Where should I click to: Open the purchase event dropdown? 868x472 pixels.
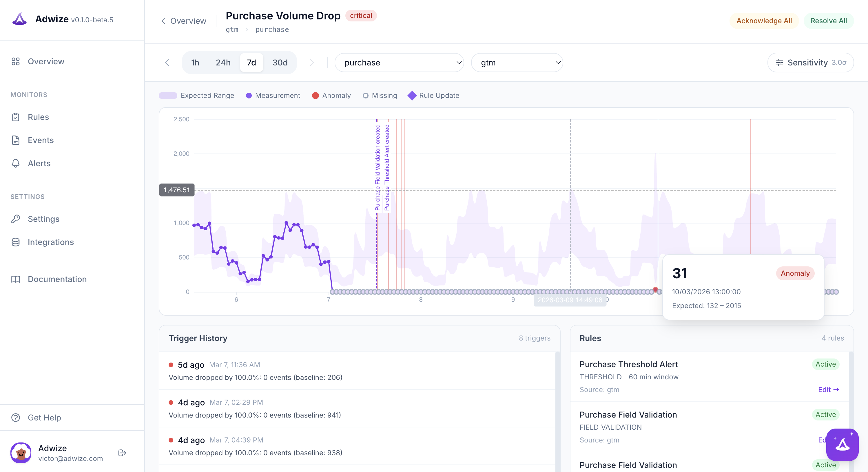399,62
